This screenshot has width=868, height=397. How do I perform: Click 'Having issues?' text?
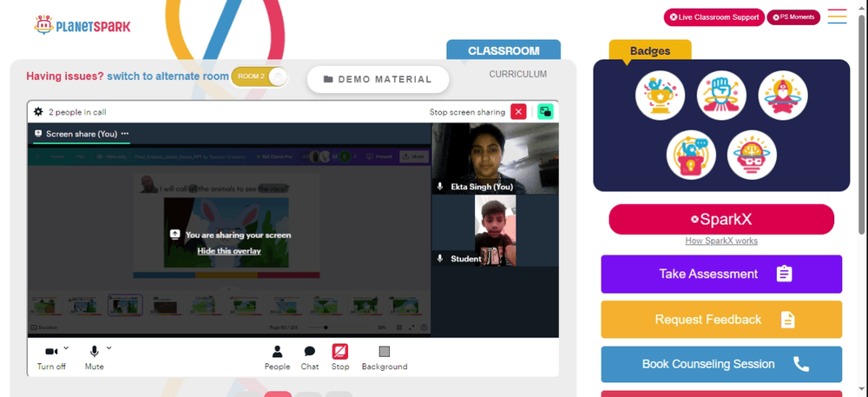coord(65,76)
